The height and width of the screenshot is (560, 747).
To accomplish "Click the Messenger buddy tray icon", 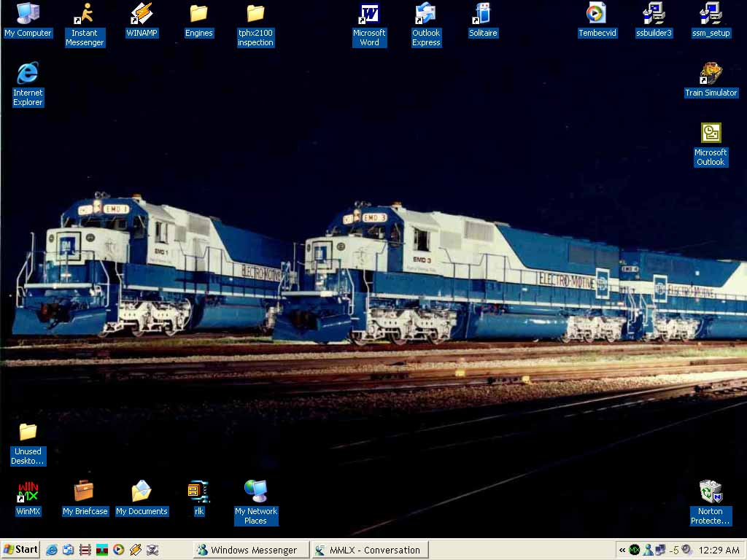I will click(648, 550).
